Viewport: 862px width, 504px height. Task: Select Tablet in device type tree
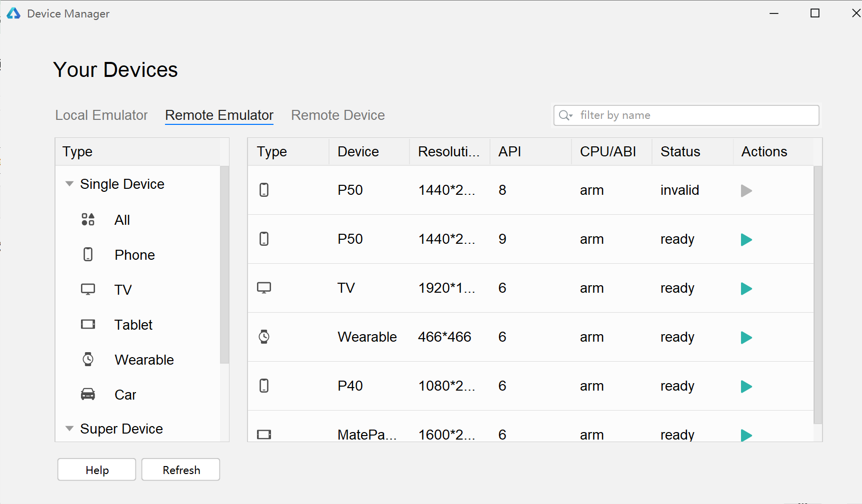(133, 325)
